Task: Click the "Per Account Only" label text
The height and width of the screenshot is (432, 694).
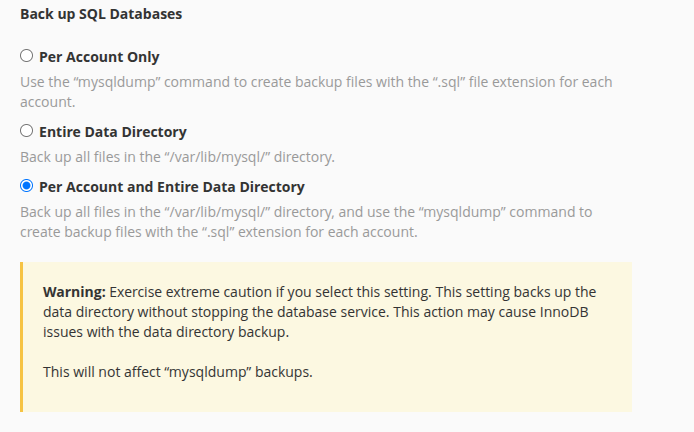Action: click(x=99, y=57)
